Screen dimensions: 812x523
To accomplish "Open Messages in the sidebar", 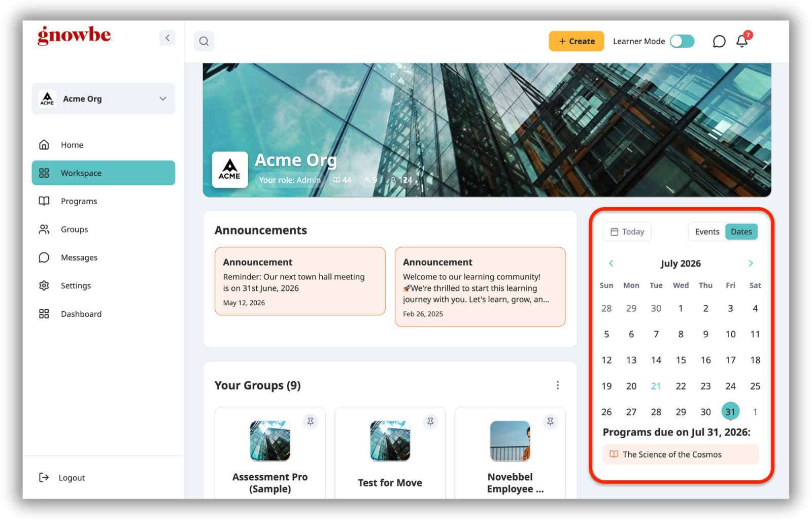I will tap(104, 257).
